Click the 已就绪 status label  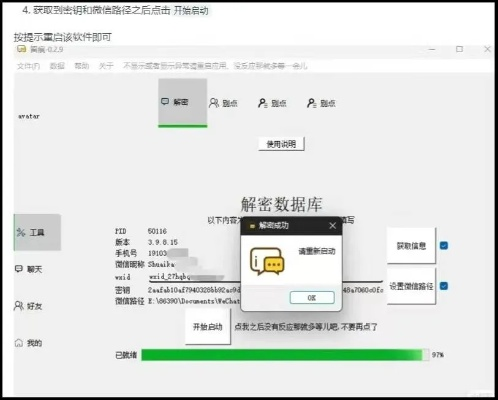[126, 355]
